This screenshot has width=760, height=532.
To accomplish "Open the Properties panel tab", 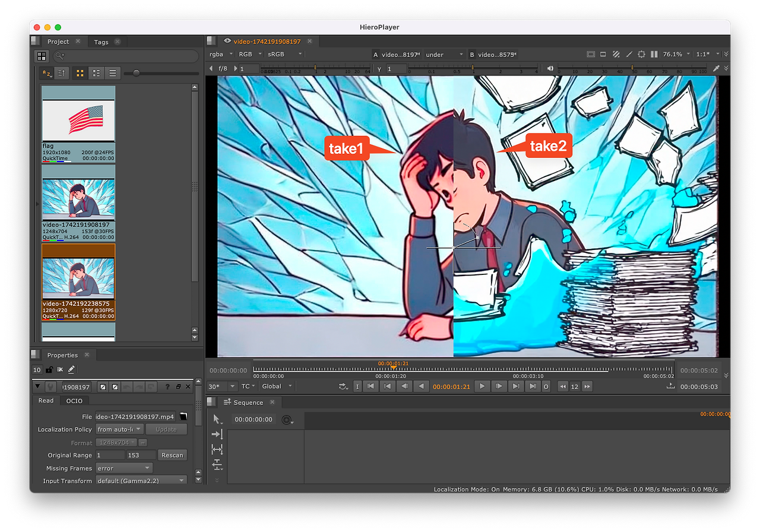I will coord(62,355).
